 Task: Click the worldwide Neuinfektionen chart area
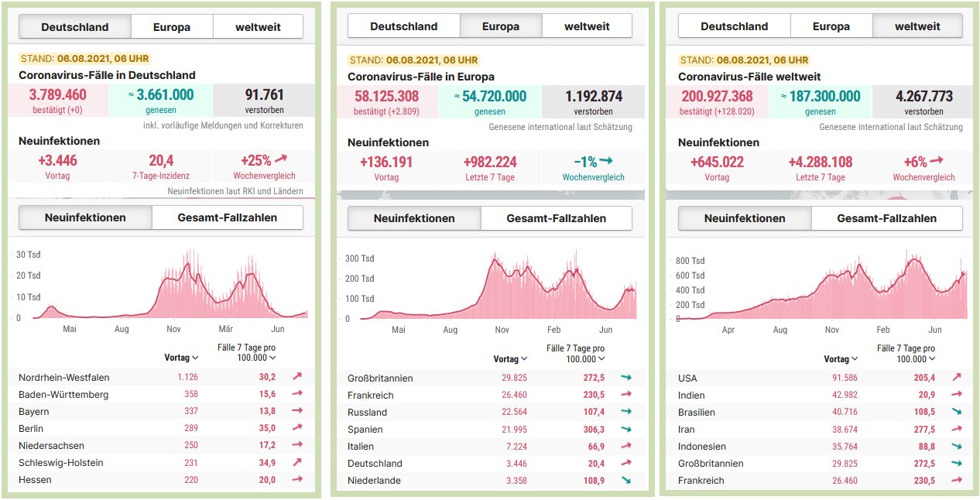(x=821, y=290)
